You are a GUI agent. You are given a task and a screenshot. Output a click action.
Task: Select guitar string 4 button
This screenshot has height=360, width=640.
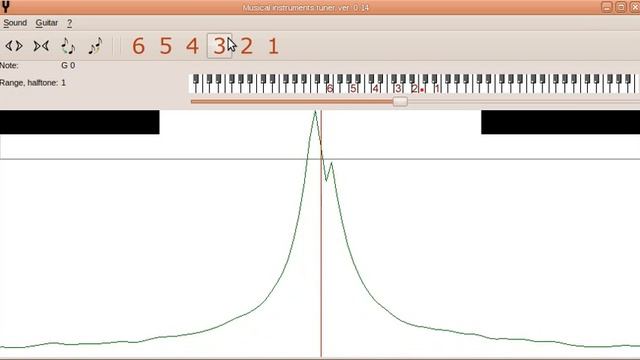pyautogui.click(x=192, y=46)
